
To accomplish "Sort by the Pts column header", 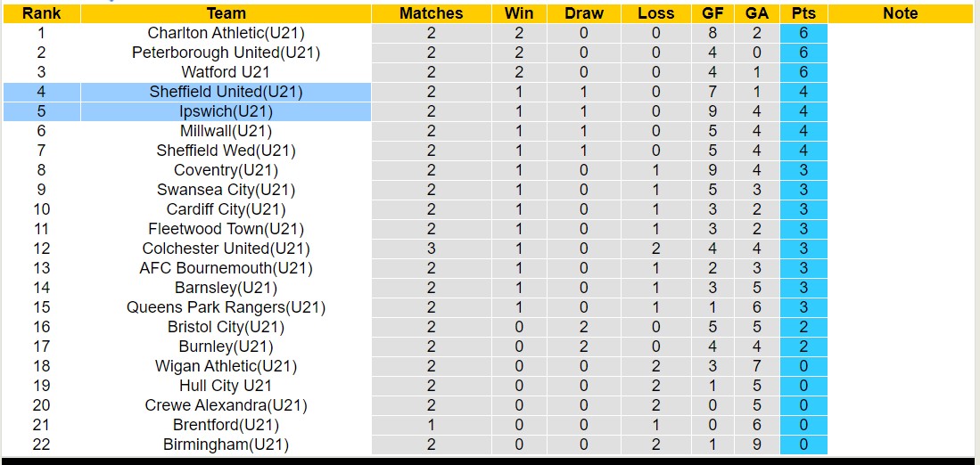I will click(803, 13).
